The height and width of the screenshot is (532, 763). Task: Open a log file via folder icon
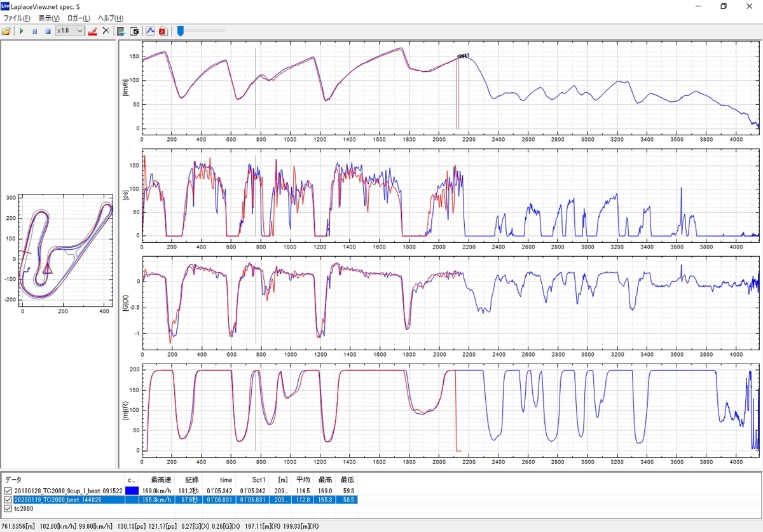click(x=6, y=31)
